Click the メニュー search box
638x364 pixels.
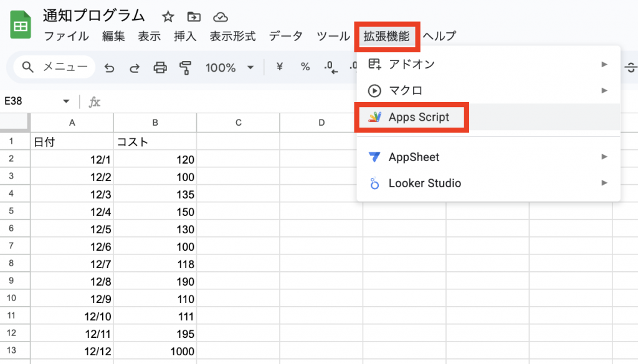(55, 67)
